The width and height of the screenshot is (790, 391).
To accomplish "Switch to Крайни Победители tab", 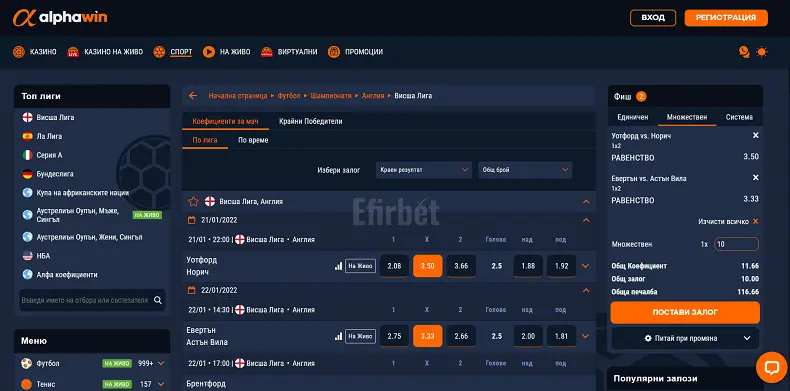I will click(311, 121).
